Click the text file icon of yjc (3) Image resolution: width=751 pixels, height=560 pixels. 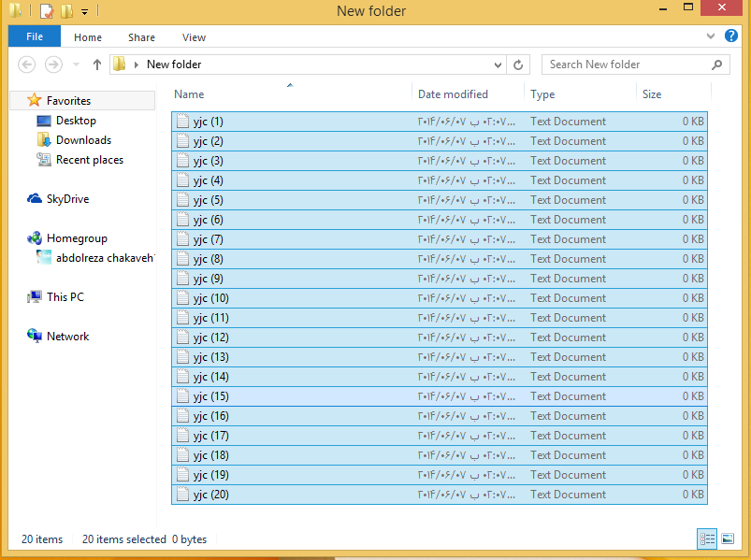(182, 161)
